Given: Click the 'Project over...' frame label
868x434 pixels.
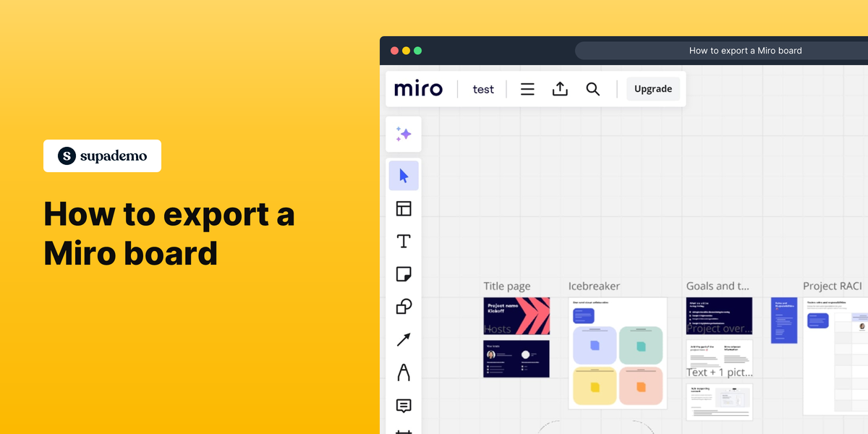Looking at the screenshot, I should pos(719,328).
